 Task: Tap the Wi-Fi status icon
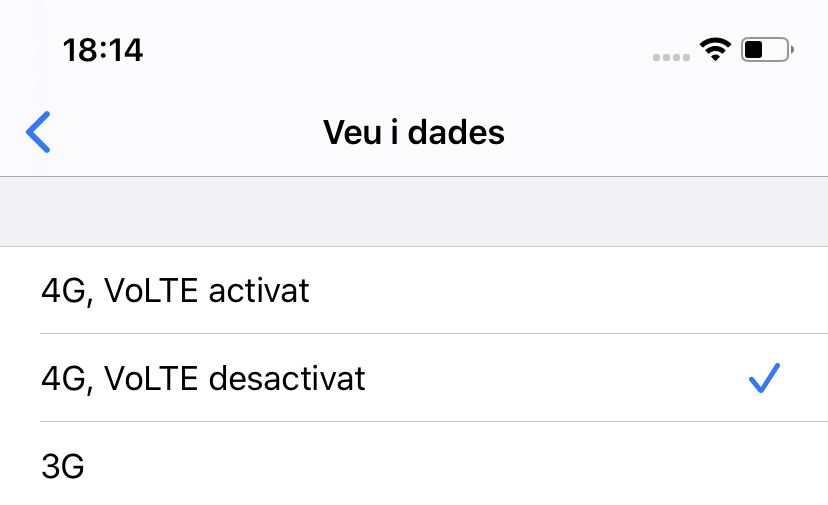pyautogui.click(x=715, y=49)
